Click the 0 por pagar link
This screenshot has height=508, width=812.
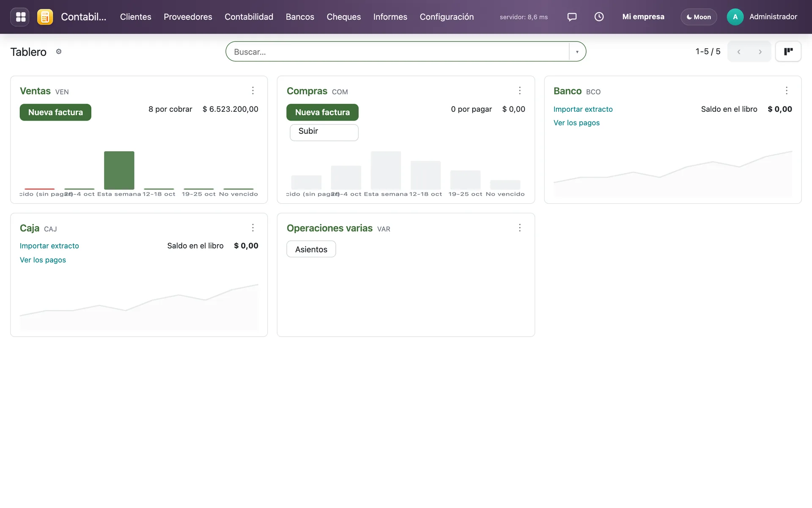tap(471, 109)
